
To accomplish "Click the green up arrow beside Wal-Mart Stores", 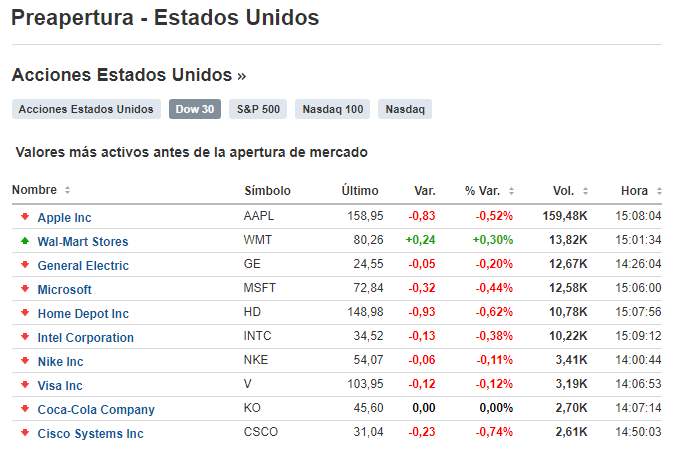I will click(x=24, y=241).
